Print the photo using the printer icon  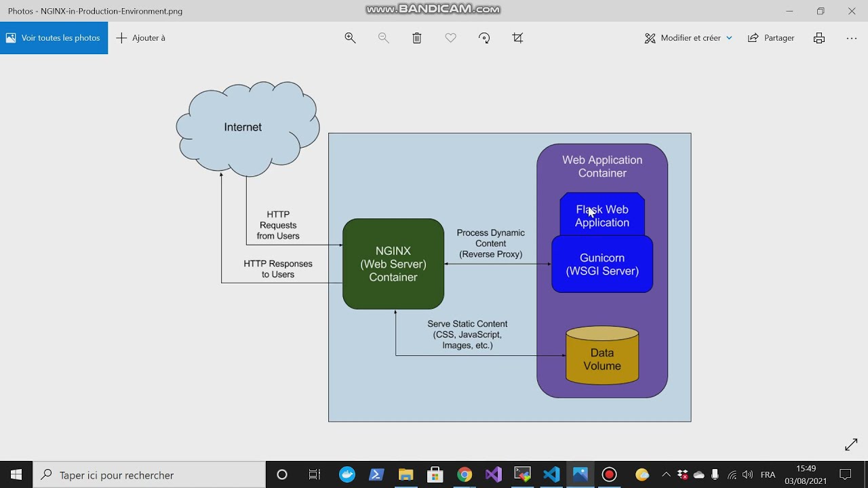[x=819, y=38]
